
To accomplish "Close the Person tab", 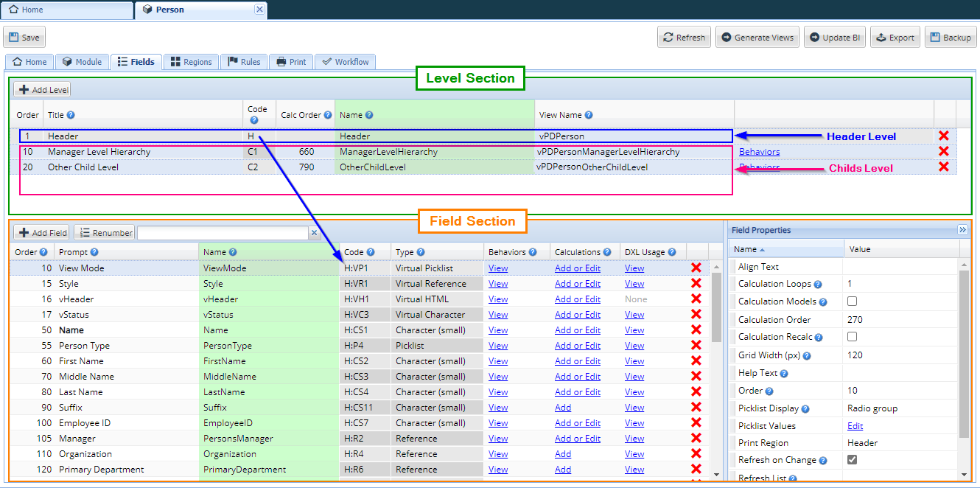I will point(259,10).
